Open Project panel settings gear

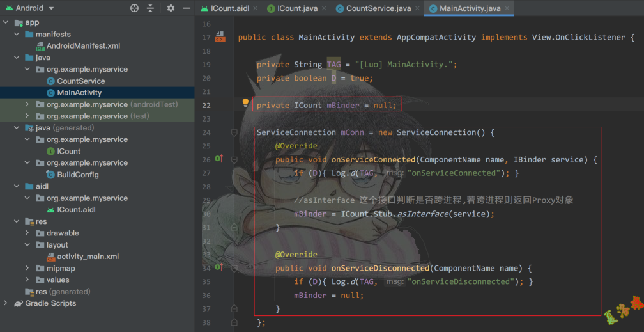tap(171, 8)
